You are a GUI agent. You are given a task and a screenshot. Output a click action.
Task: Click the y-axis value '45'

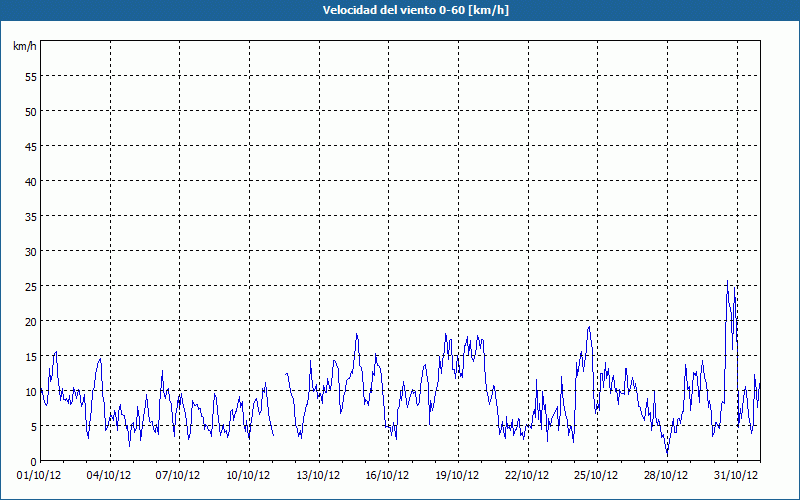[x=31, y=146]
